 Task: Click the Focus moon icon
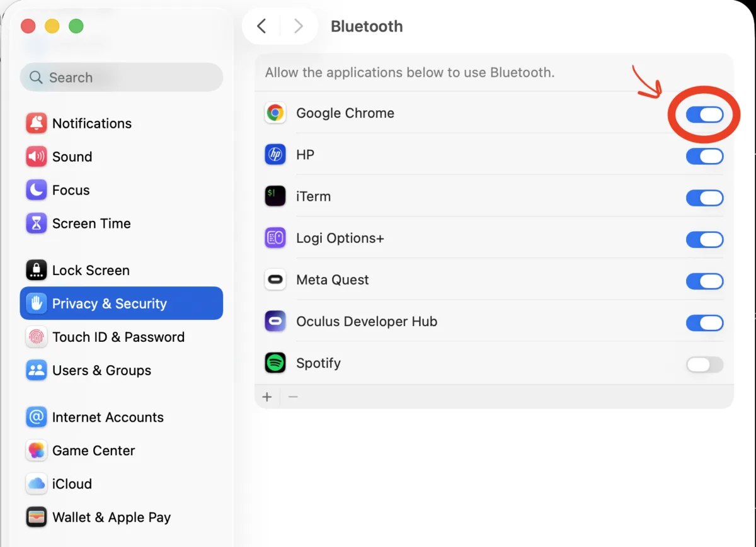pyautogui.click(x=37, y=190)
